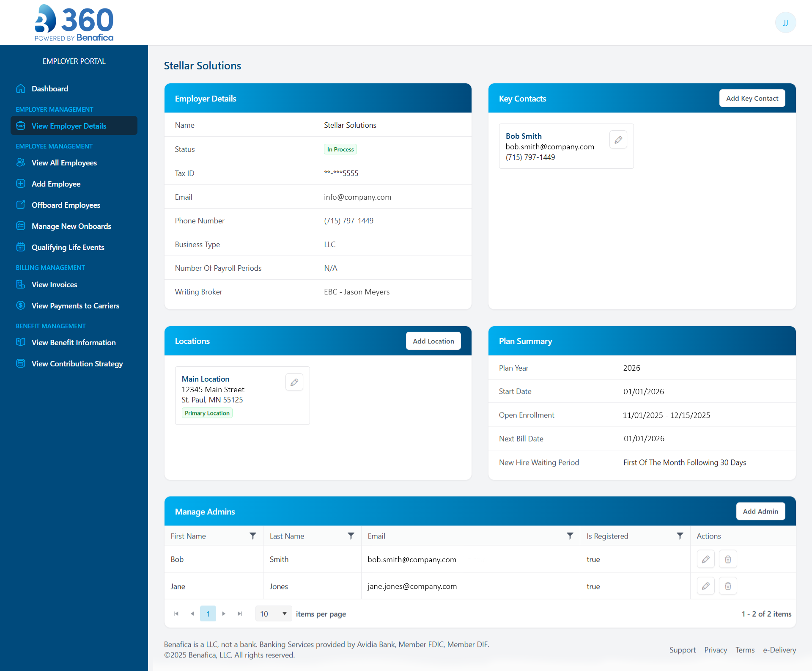
Task: Open the items per page dropdown
Action: pyautogui.click(x=273, y=613)
